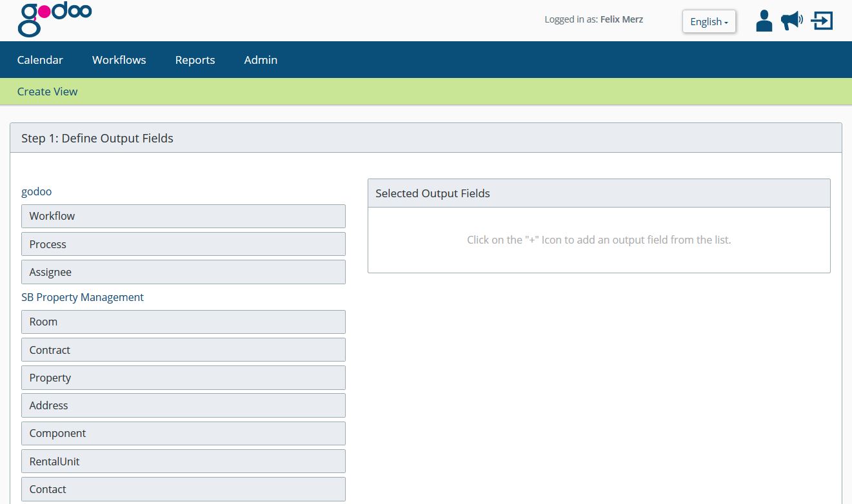The image size is (852, 504).
Task: Open the Admin menu
Action: tap(261, 60)
